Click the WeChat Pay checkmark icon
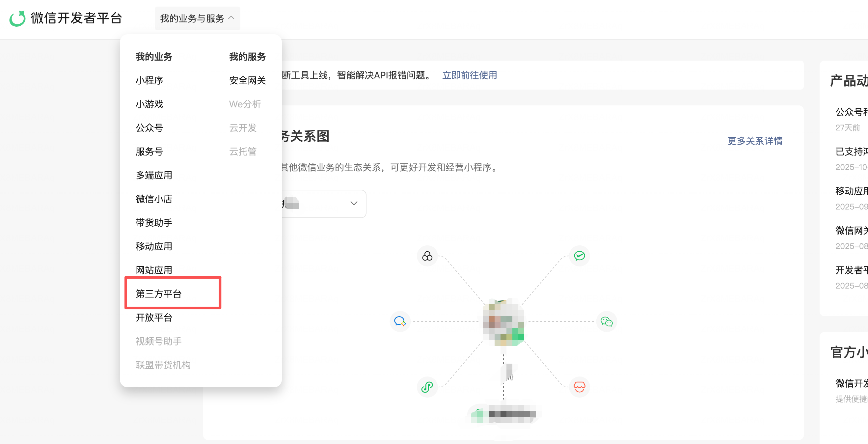The image size is (868, 444). point(579,256)
